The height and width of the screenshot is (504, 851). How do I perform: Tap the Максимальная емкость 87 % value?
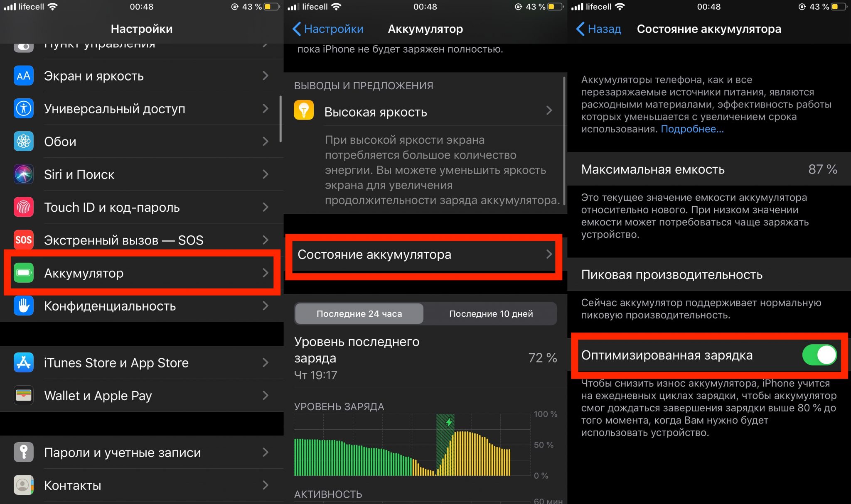click(822, 169)
